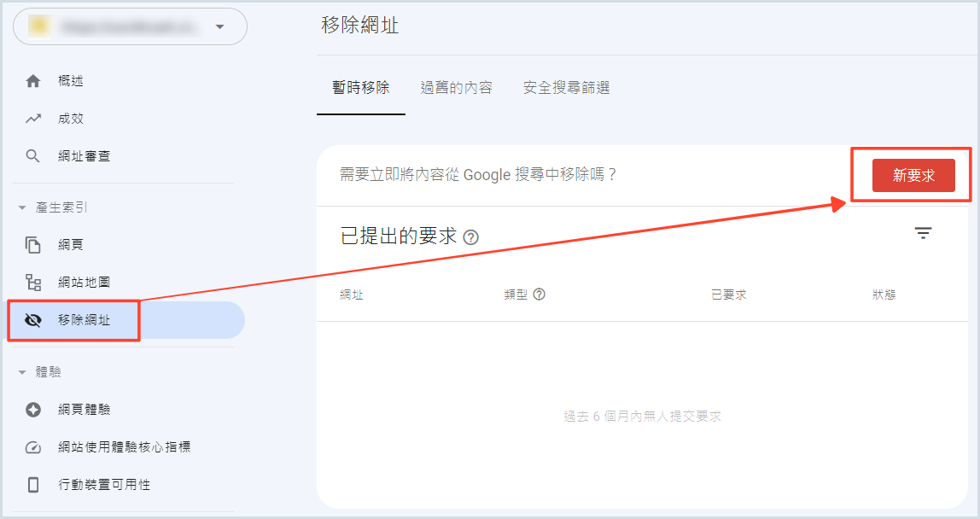Click help icon beside 類型 column
Image resolution: width=980 pixels, height=519 pixels.
(539, 294)
